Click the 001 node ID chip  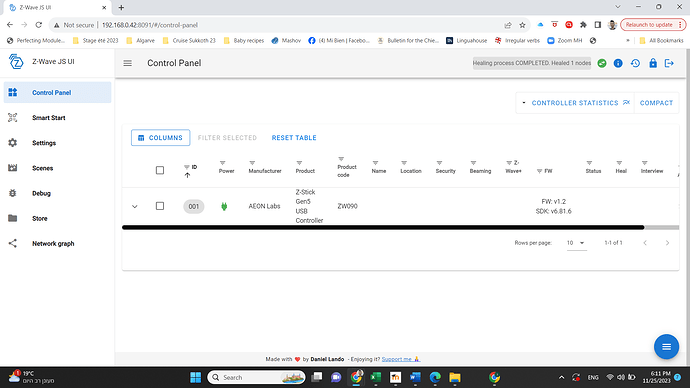tap(194, 206)
